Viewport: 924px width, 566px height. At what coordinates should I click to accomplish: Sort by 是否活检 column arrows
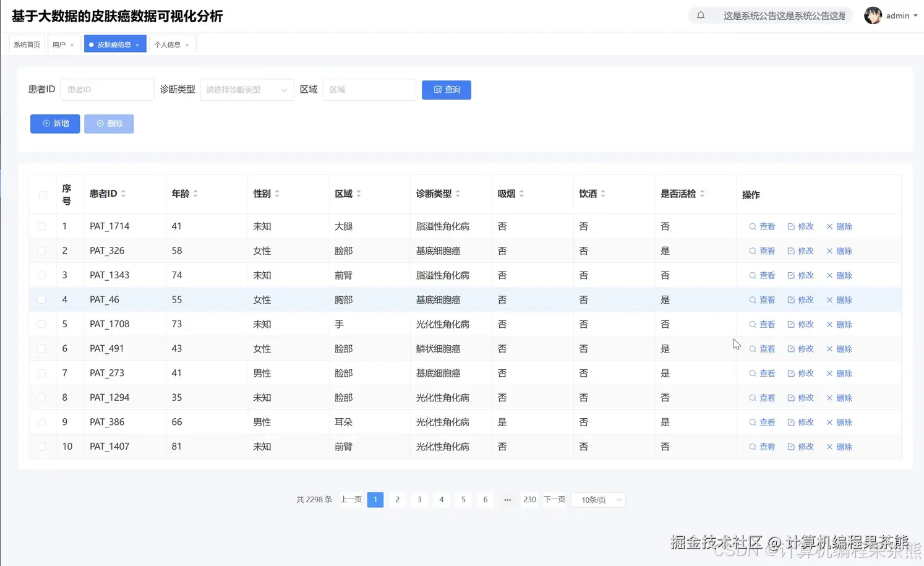(702, 194)
